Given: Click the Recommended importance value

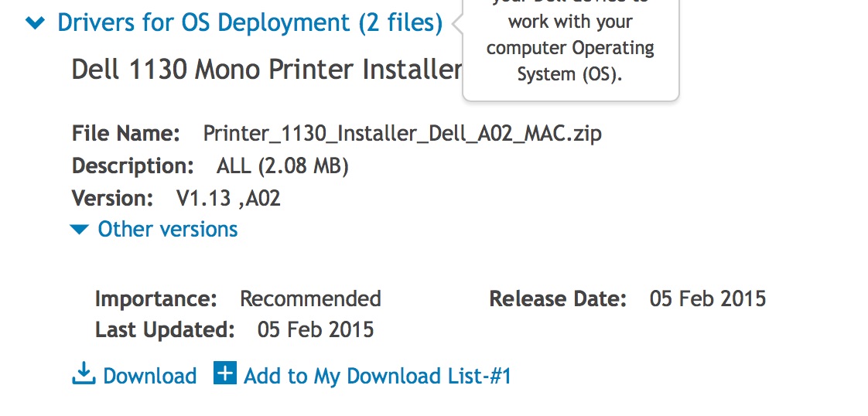Looking at the screenshot, I should point(310,298).
